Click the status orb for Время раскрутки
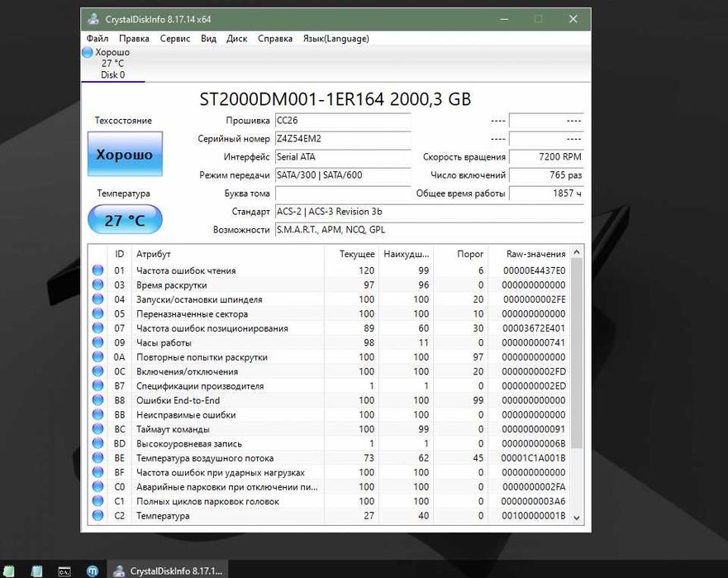Image resolution: width=728 pixels, height=578 pixels. tap(98, 284)
